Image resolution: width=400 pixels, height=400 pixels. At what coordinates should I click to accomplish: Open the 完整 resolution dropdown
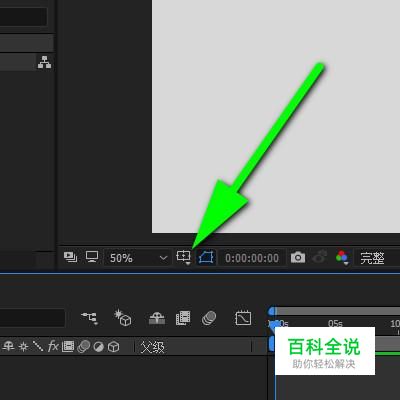point(377,258)
